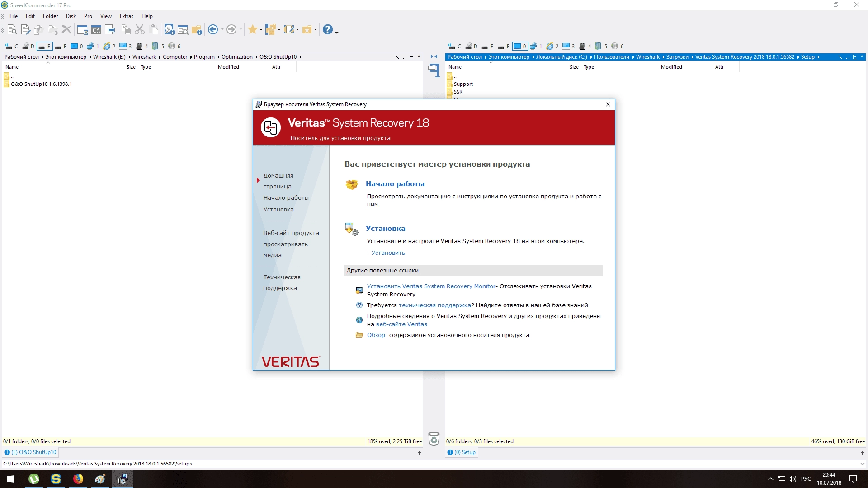Click the swap panels icon between panes
This screenshot has width=868, height=488.
point(434,56)
